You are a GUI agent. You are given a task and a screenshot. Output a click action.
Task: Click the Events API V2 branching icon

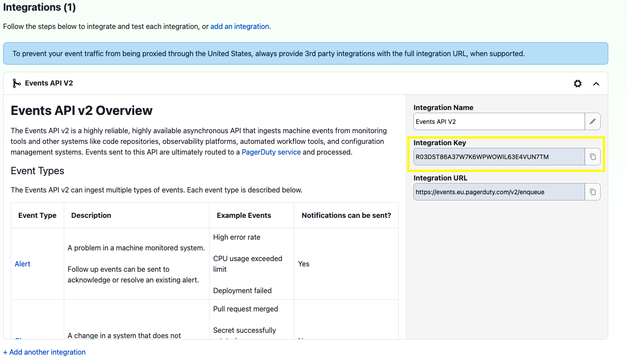[x=16, y=83]
